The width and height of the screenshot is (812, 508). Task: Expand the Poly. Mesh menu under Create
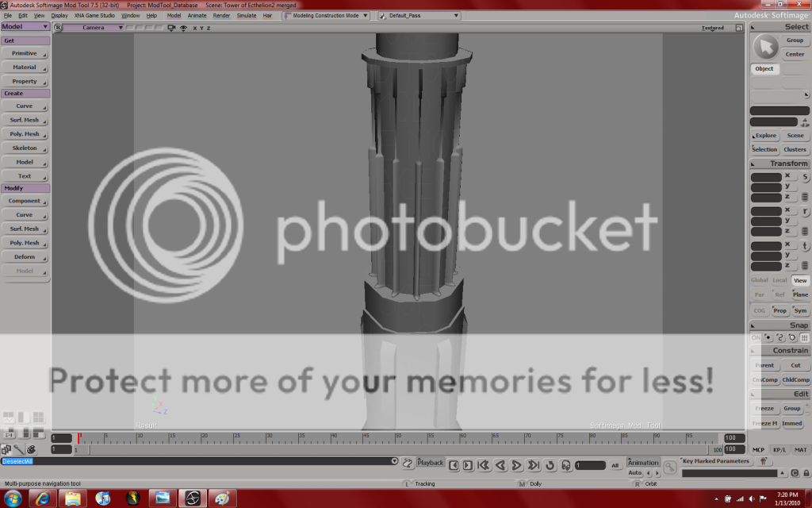tap(25, 134)
